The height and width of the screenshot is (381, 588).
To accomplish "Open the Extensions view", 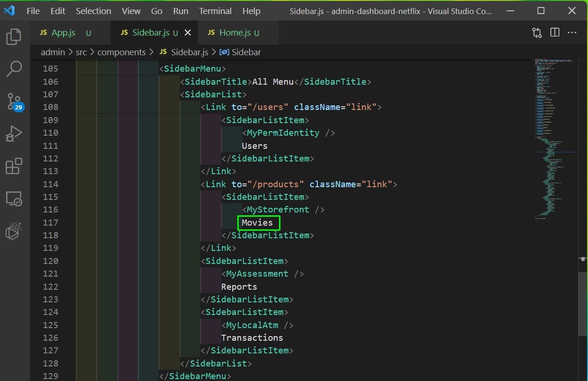I will 14,166.
